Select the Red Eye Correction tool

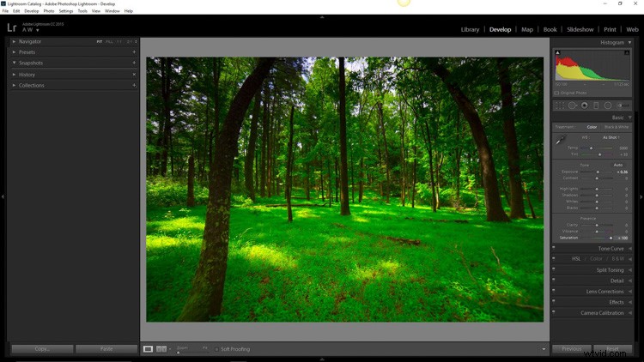pyautogui.click(x=584, y=106)
